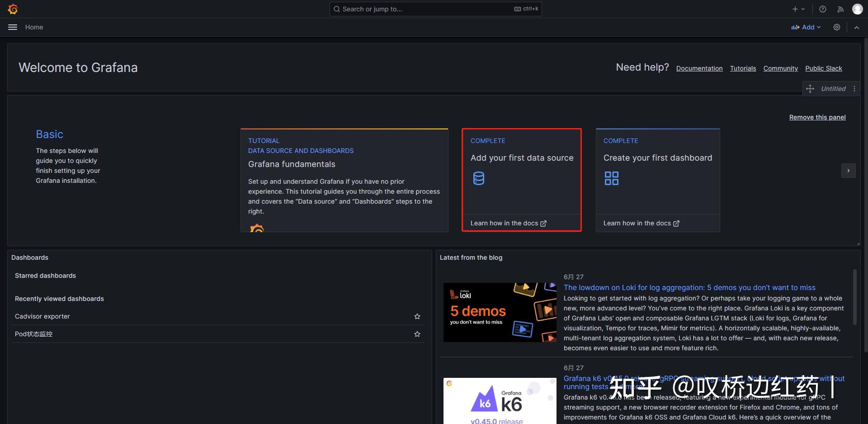Screen dimensions: 868x424
Task: Click the Home breadcrumb
Action: [x=34, y=27]
